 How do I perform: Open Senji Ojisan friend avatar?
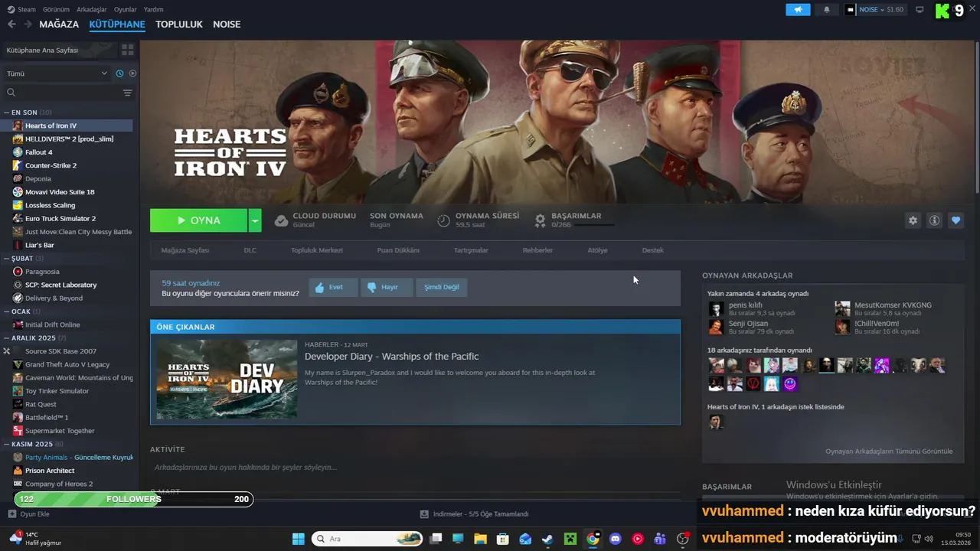point(716,327)
